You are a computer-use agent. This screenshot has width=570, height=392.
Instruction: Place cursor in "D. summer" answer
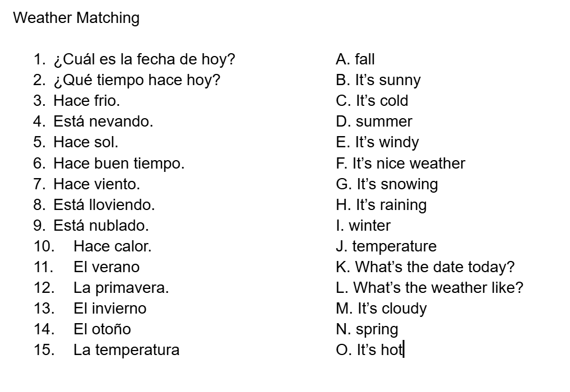click(374, 122)
